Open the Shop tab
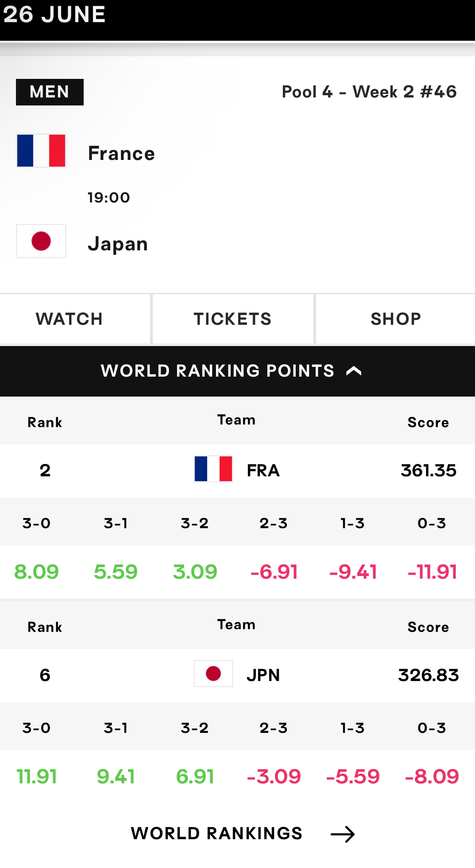The image size is (475, 868). (396, 319)
